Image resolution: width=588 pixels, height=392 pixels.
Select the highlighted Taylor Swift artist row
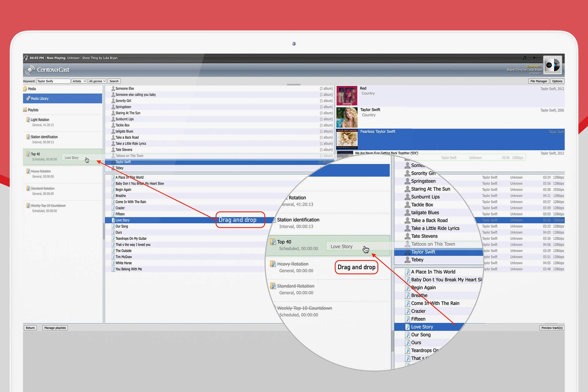219,162
